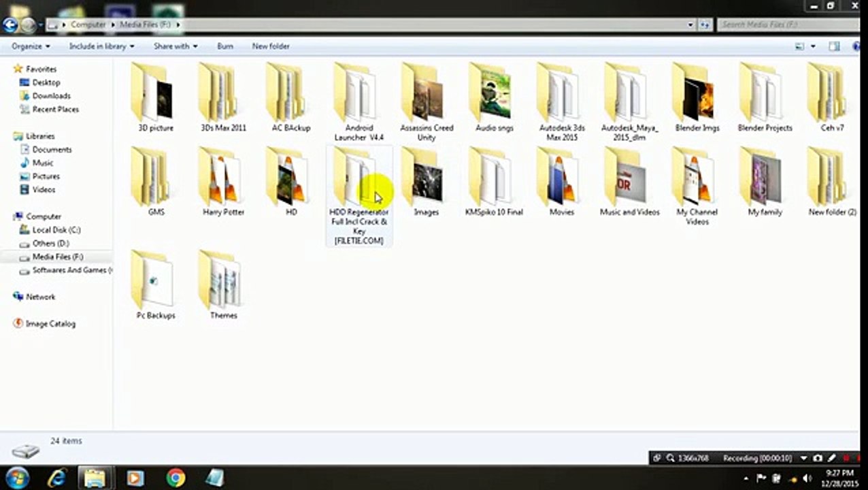Open the Harry Potter folder
Viewport: 868px width, 490px height.
223,181
